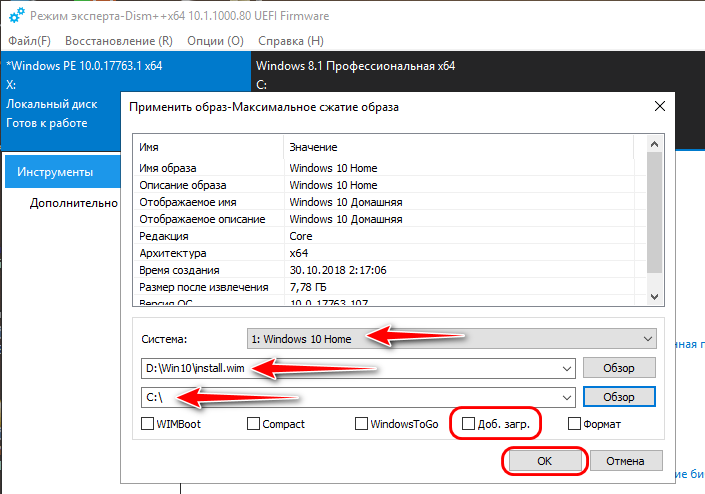Open the Справка (H) menu
Viewport: 705px width, 494px height.
tap(291, 41)
